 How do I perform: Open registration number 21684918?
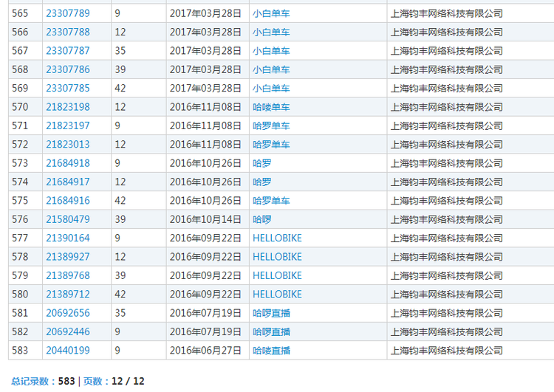[68, 163]
